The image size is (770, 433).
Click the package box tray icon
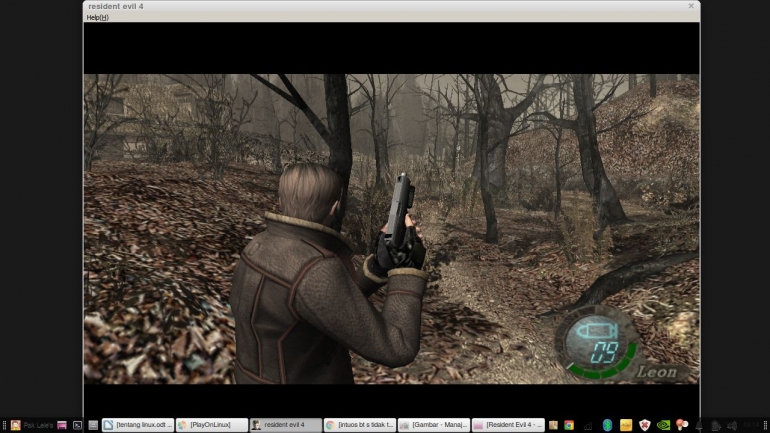[x=553, y=425]
